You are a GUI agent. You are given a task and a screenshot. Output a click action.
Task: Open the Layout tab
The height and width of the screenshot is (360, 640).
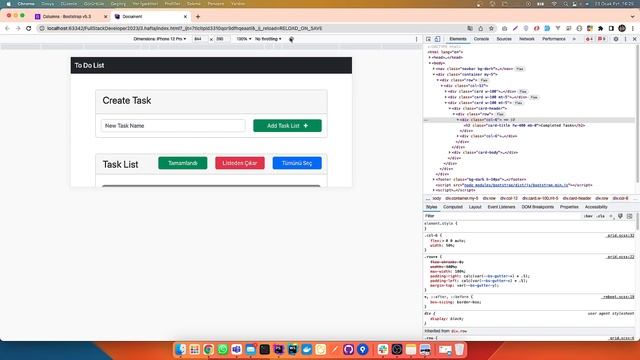475,207
